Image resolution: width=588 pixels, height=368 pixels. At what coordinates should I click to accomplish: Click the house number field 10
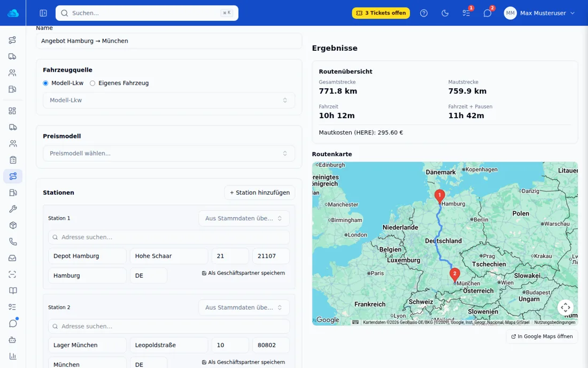click(x=230, y=345)
